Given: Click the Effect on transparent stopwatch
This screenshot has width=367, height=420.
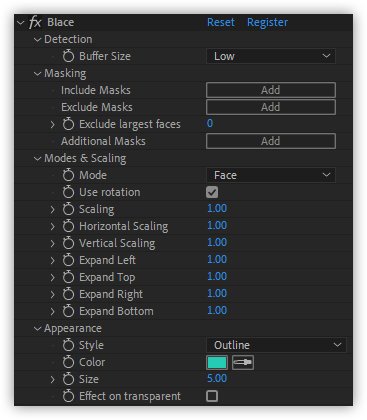Looking at the screenshot, I should pos(68,396).
